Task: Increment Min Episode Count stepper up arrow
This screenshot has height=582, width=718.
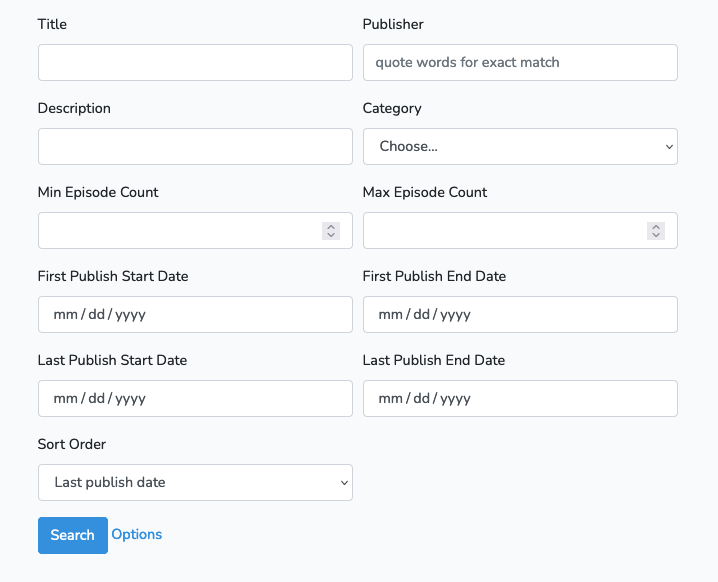Action: pos(331,227)
